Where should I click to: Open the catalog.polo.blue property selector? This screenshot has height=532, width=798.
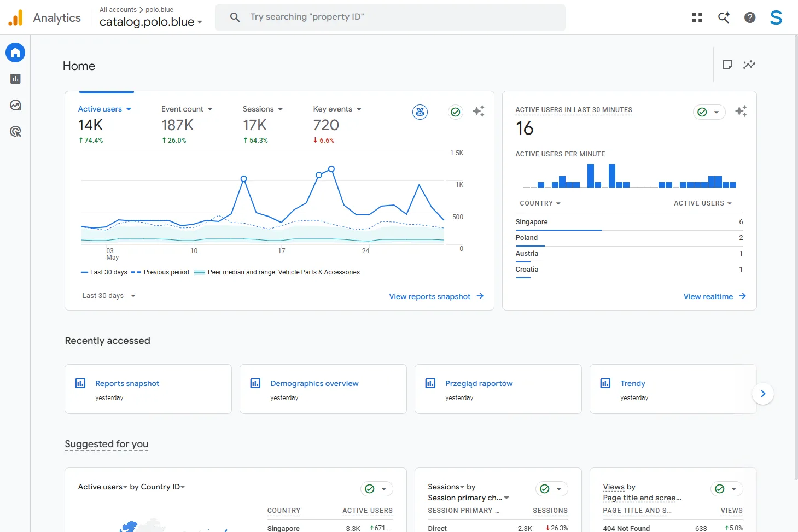pos(151,22)
